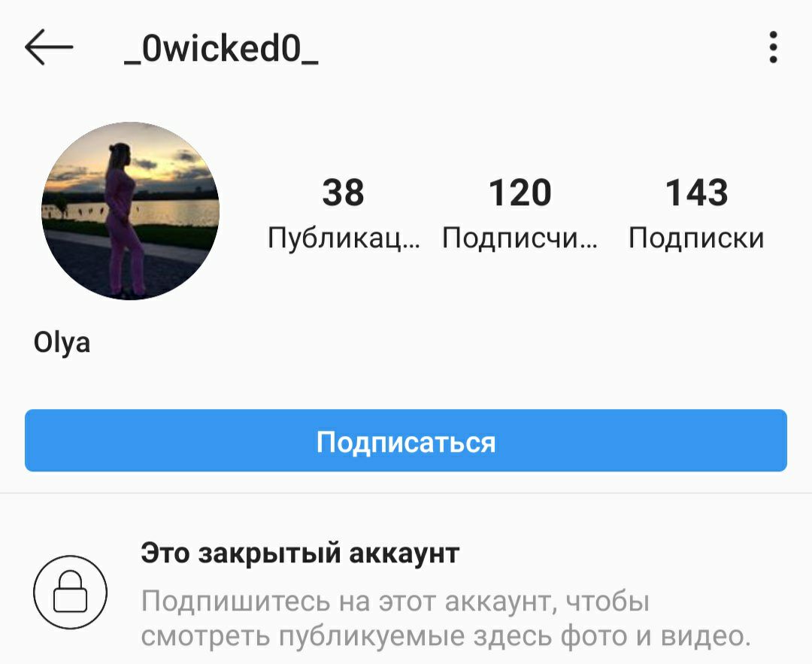Click the line смотреть публикуемые здесь фото и видео

pyautogui.click(x=446, y=636)
